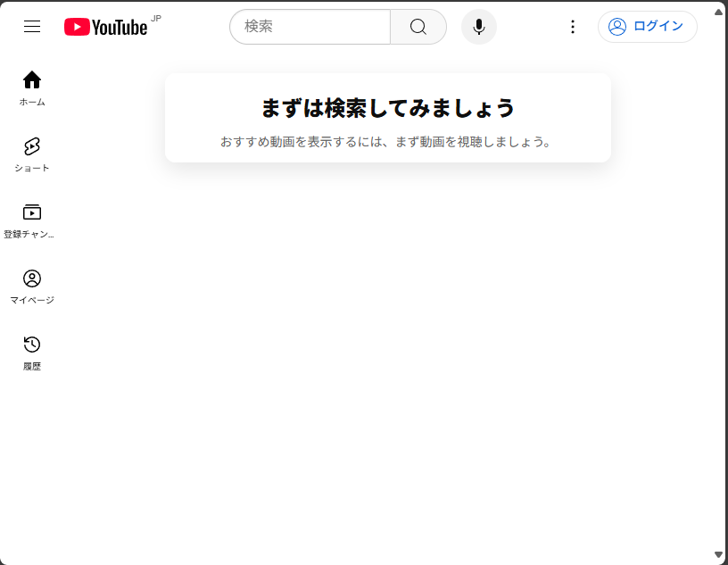
Task: Open 登録チャンネル subscriptions in sidebar
Action: coord(29,221)
